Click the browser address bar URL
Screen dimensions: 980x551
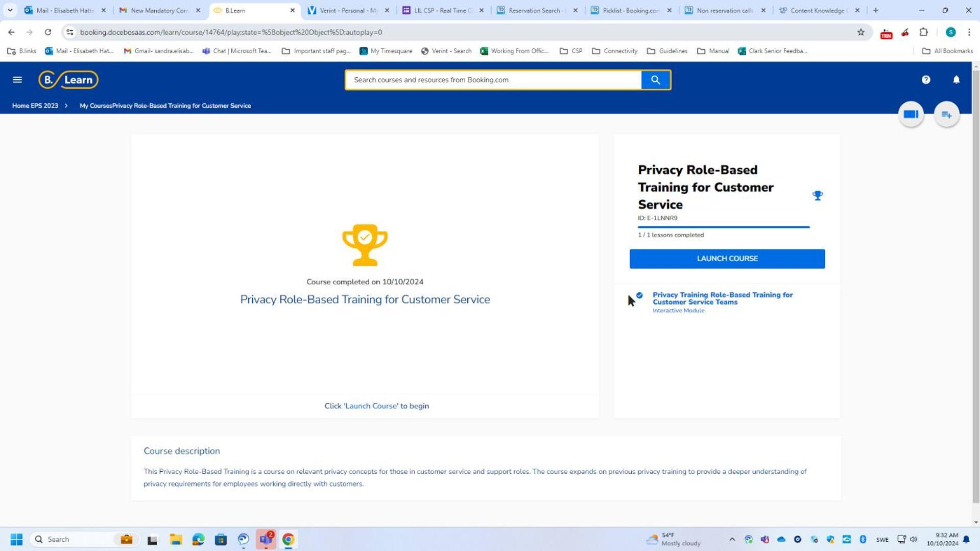point(231,32)
